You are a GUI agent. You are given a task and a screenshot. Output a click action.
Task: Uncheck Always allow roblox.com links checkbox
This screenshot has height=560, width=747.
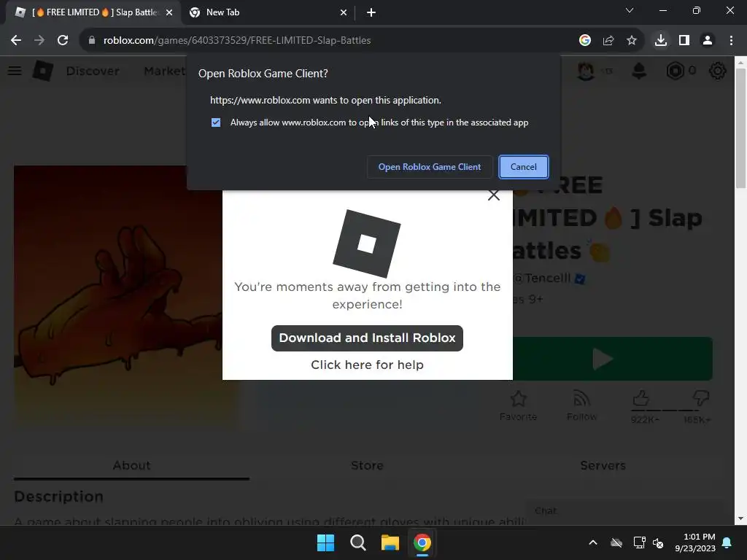coord(216,122)
